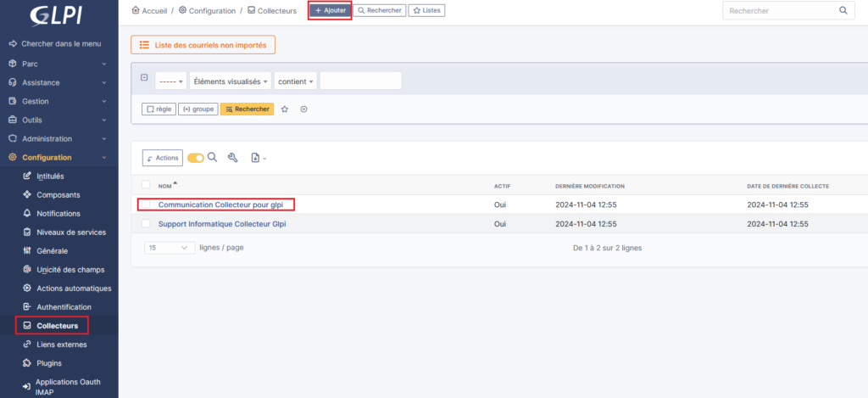Viewport: 868px width, 398px height.
Task: Open the Éléments visualisés dropdown
Action: [231, 81]
